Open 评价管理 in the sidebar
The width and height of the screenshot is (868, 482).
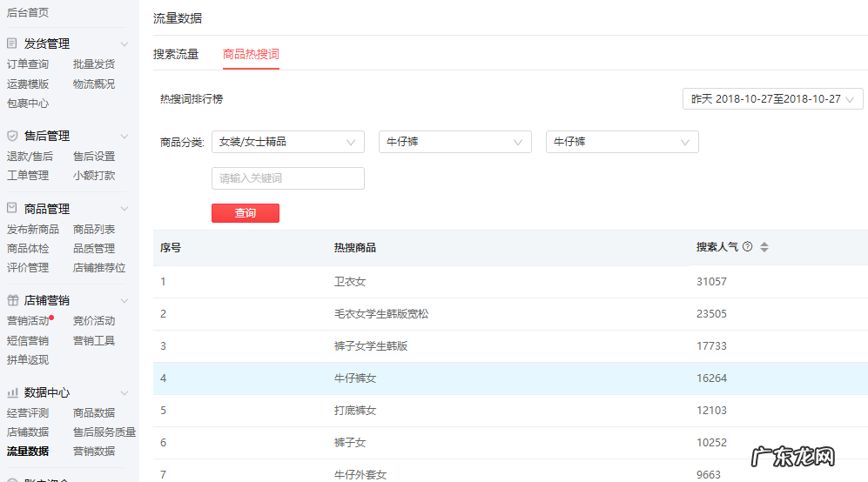[28, 268]
